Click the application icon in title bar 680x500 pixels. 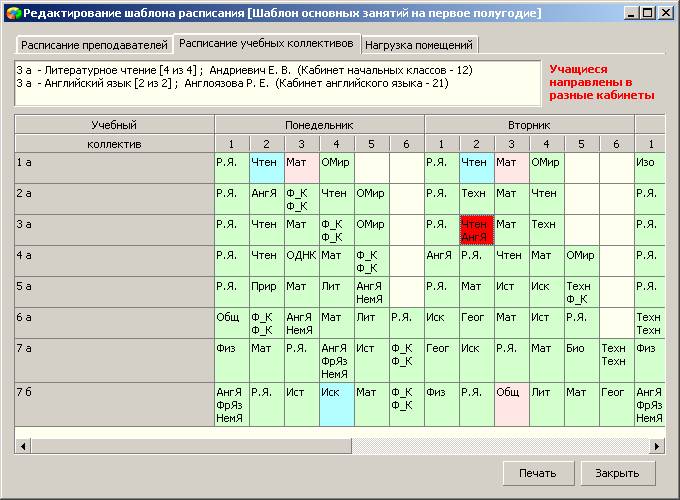12,13
